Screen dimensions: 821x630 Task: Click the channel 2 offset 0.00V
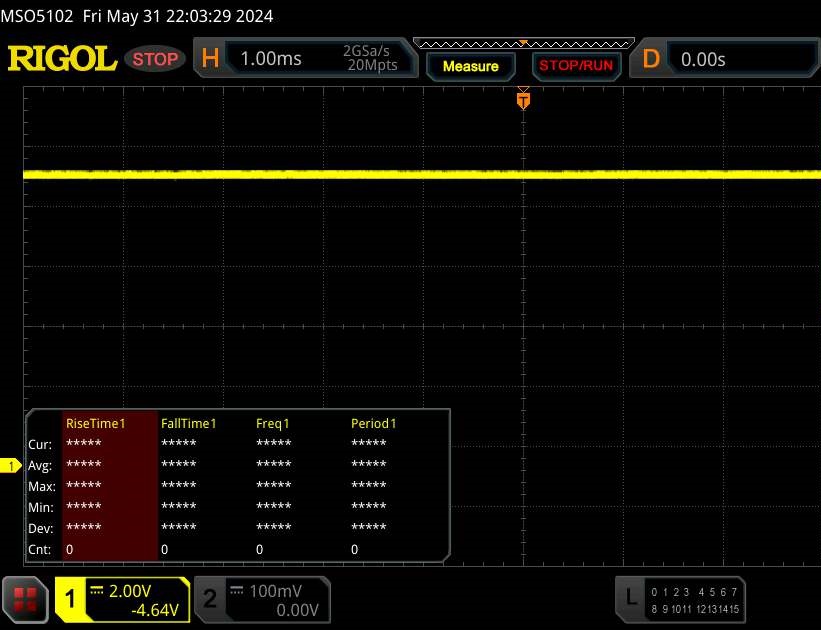point(297,610)
